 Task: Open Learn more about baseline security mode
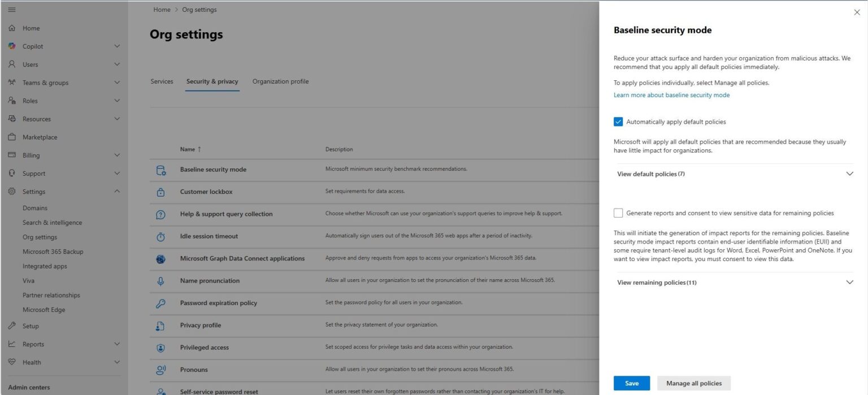671,95
